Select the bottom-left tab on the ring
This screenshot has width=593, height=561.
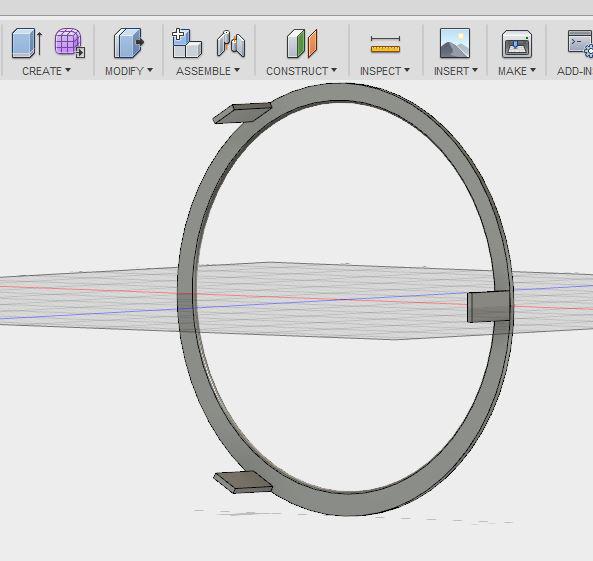243,482
